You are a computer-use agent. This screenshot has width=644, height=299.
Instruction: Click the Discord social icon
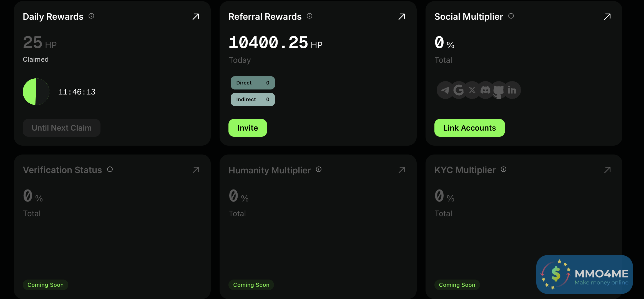coord(485,90)
